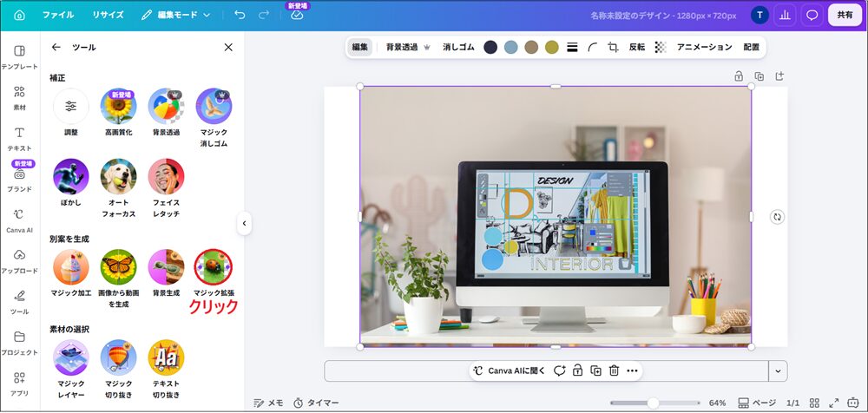The height and width of the screenshot is (413, 868).
Task: Select the テキスト切り抜き tool
Action: pyautogui.click(x=166, y=357)
